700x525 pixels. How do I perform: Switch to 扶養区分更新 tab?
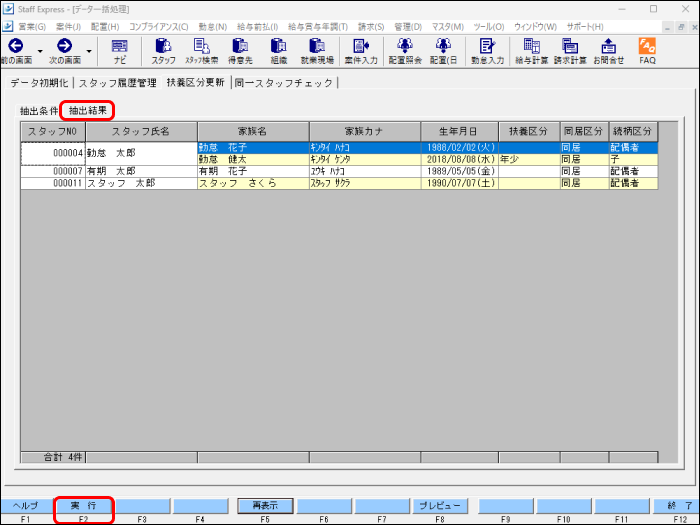point(196,82)
